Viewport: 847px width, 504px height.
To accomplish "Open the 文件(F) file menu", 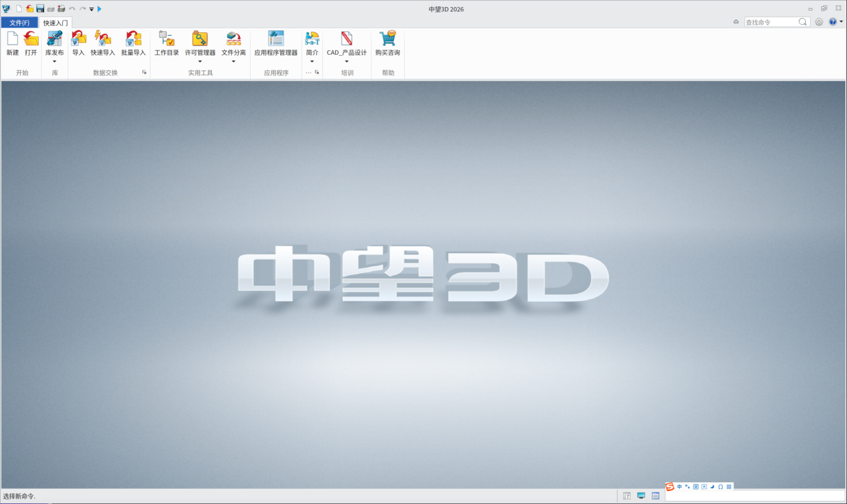I will [x=19, y=23].
